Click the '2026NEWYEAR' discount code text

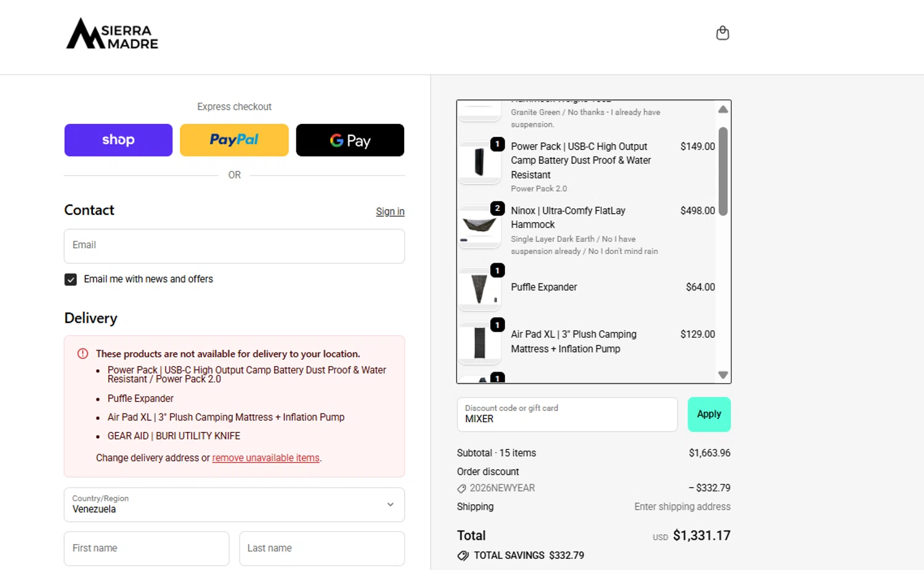(x=502, y=488)
